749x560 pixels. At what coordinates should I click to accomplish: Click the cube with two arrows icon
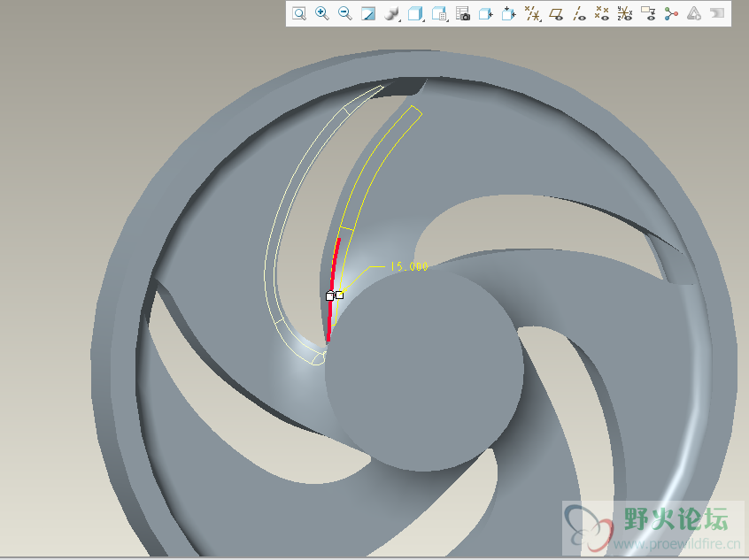pyautogui.click(x=509, y=13)
